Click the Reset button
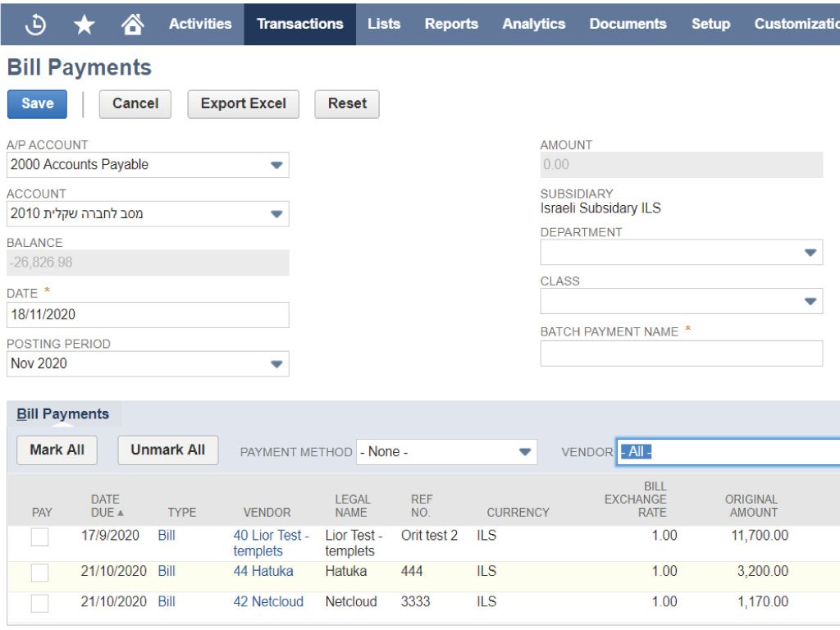Screen dimensions: 840x630 point(347,104)
